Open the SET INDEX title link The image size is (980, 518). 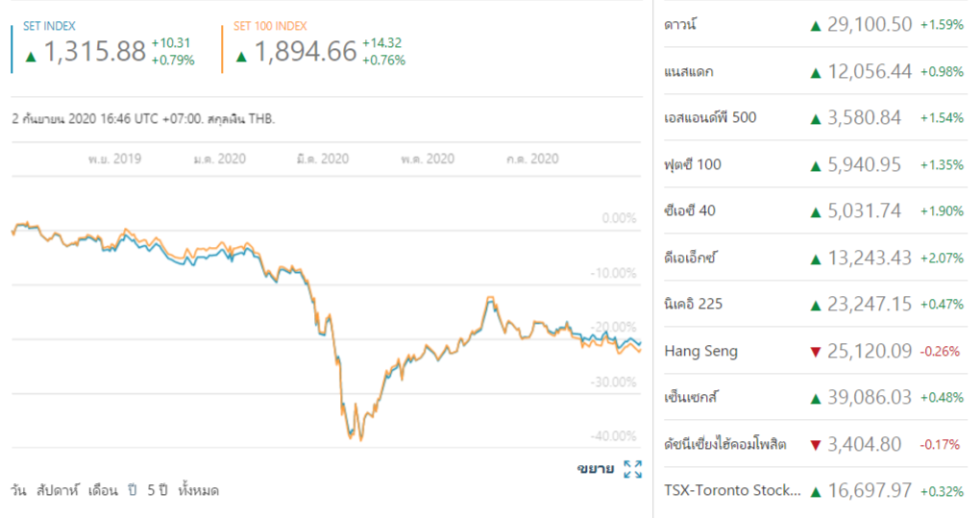coord(49,26)
